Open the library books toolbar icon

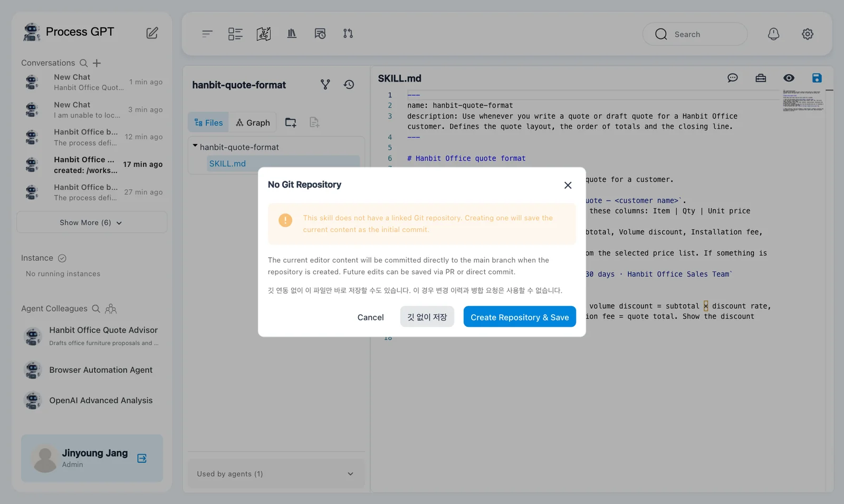(292, 34)
